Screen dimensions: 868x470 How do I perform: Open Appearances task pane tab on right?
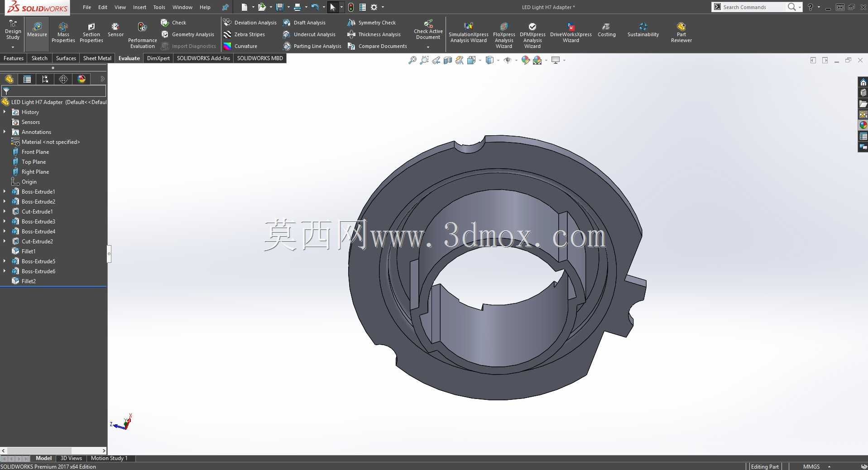(863, 125)
